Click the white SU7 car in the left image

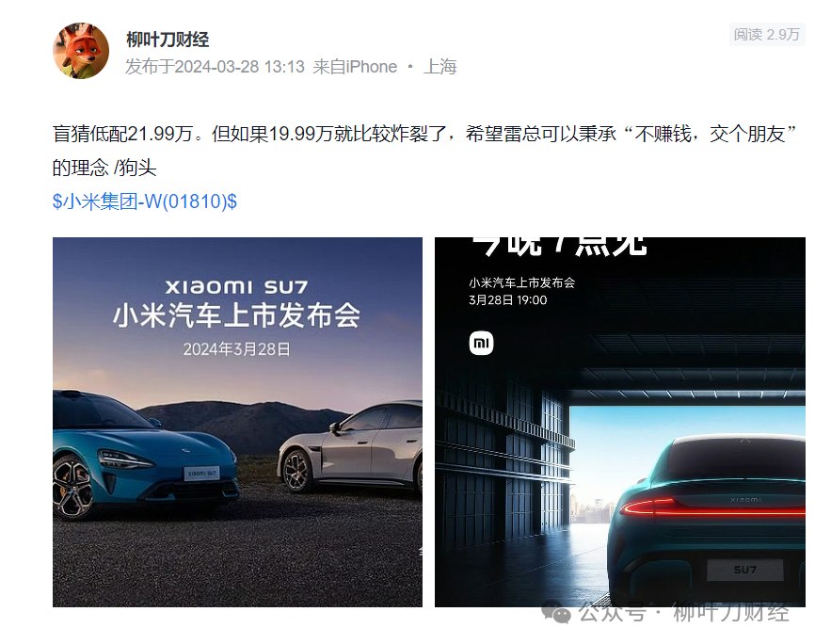tap(350, 447)
